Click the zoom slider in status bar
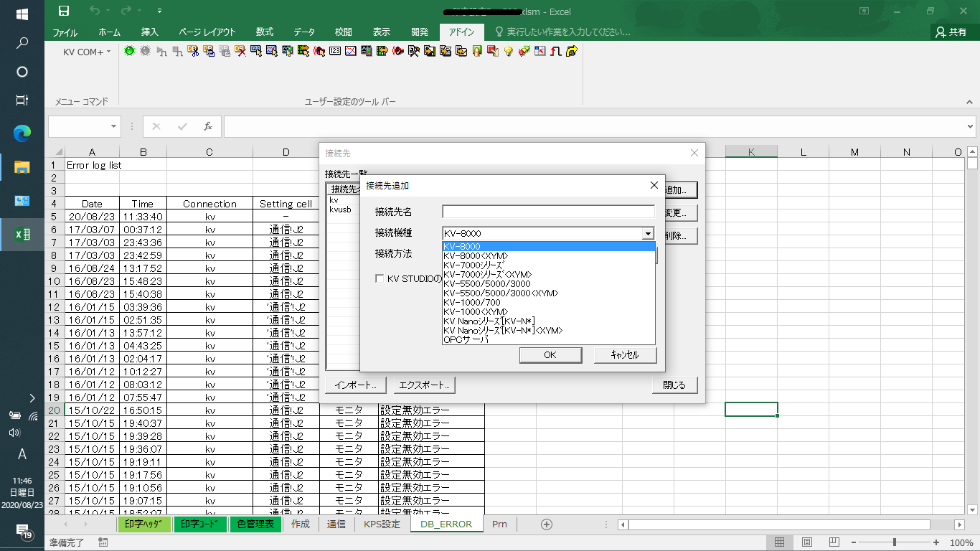 click(x=894, y=542)
